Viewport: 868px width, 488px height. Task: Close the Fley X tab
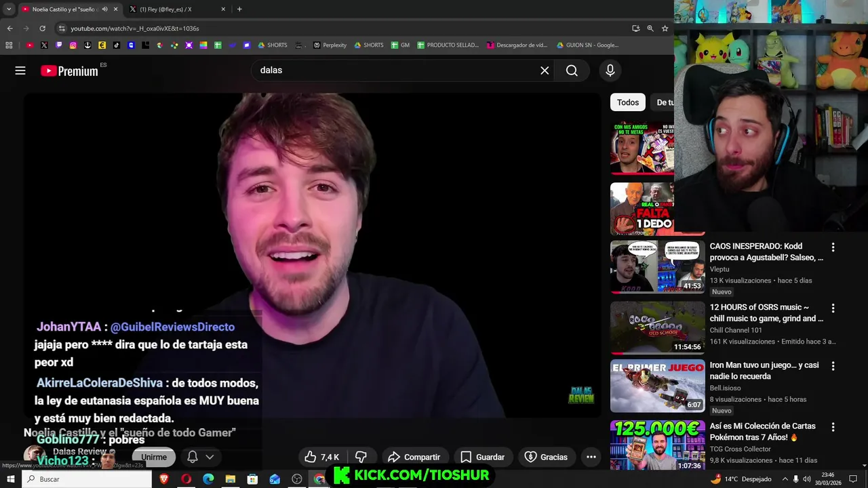223,9
